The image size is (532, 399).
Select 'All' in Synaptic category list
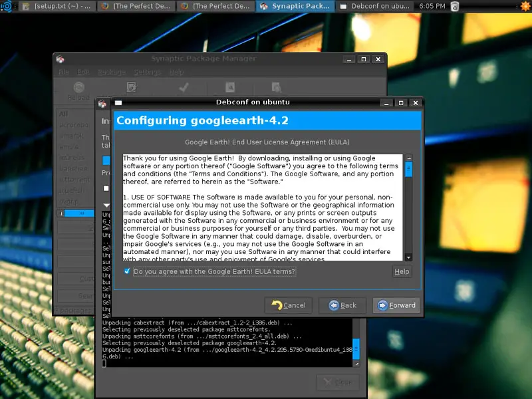tap(63, 114)
